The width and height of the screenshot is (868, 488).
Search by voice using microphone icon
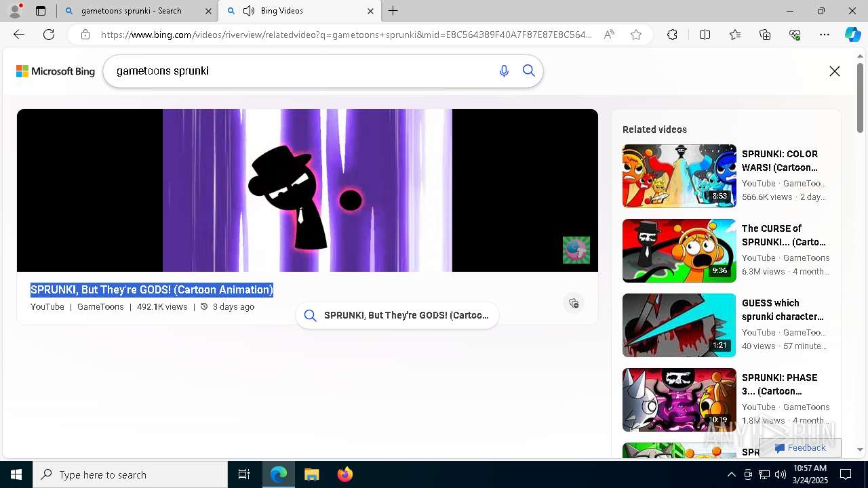pos(504,71)
